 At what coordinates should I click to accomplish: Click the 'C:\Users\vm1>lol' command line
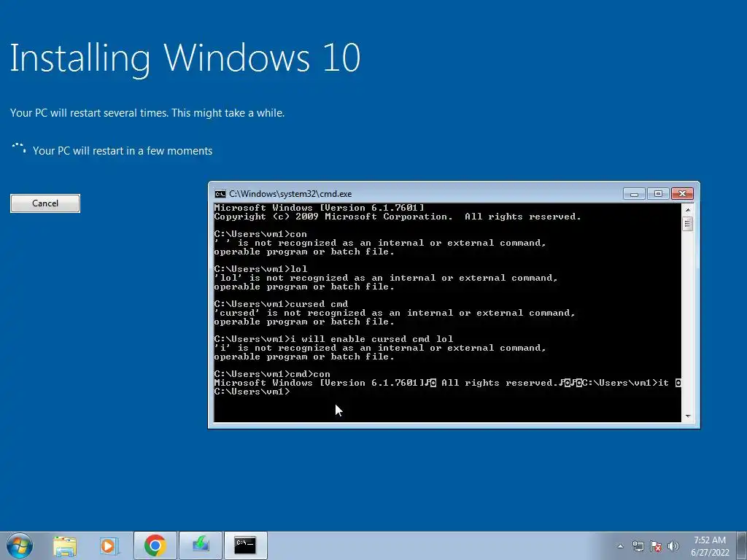[260, 269]
